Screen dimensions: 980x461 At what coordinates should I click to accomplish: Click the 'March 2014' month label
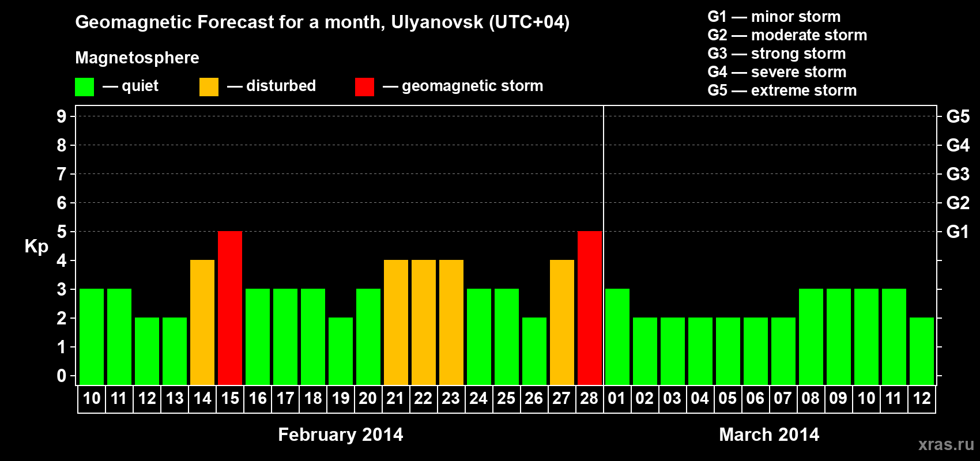click(x=769, y=434)
